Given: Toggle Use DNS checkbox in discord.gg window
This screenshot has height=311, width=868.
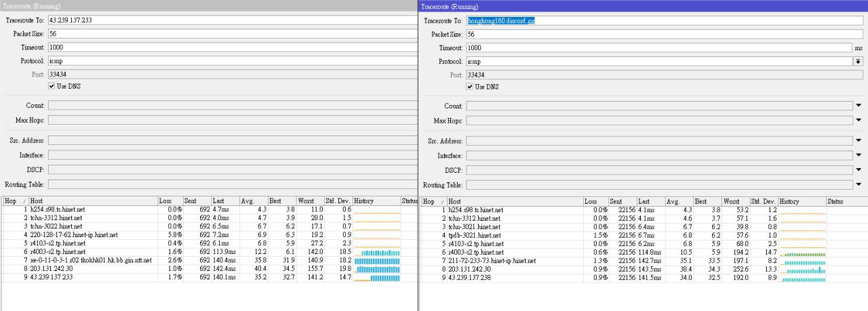Looking at the screenshot, I should pyautogui.click(x=470, y=87).
